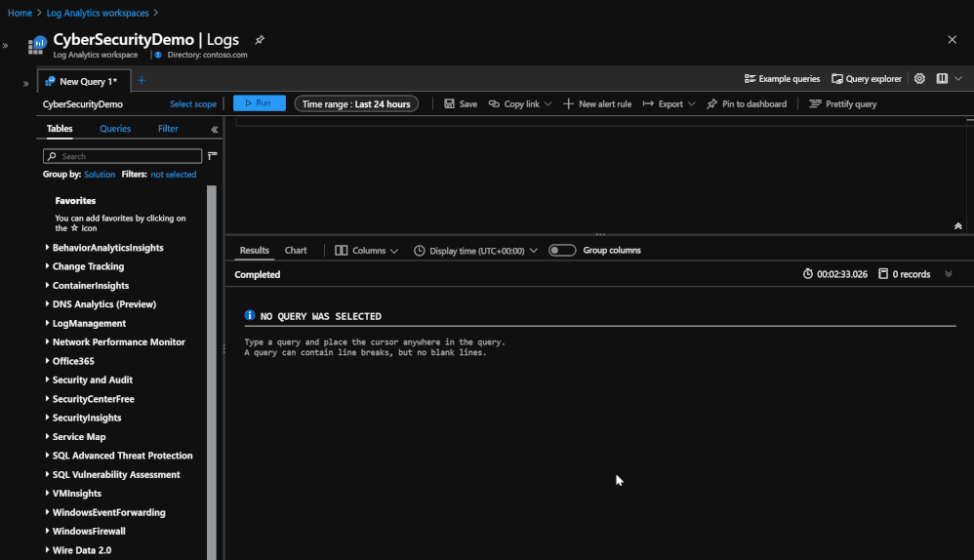Viewport: 974px width, 560px height.
Task: Open Query explorer
Action: (x=867, y=79)
